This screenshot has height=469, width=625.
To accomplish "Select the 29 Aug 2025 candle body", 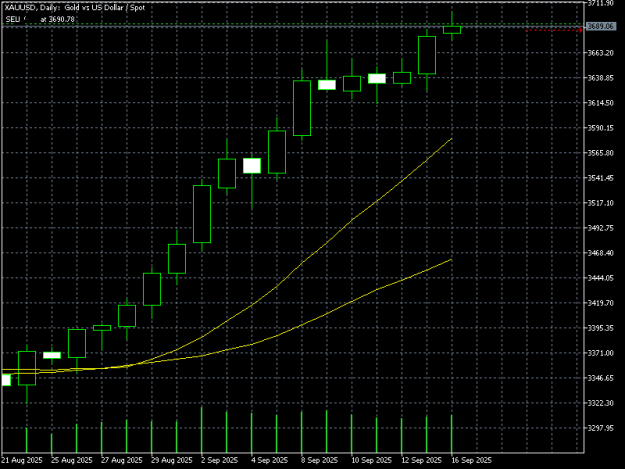I will pos(152,289).
